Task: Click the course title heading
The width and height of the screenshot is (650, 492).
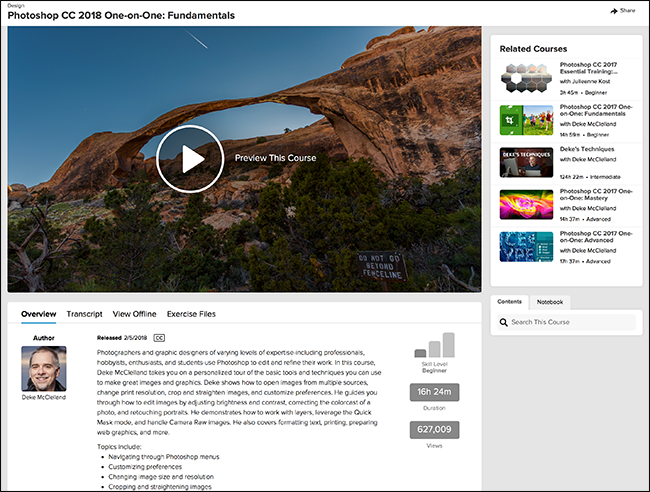Action: click(x=121, y=15)
